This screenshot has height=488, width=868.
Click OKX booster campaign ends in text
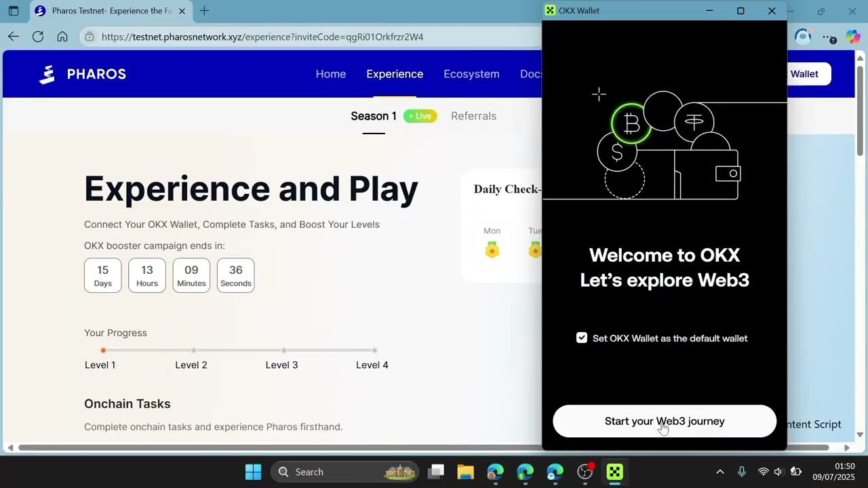pos(155,245)
